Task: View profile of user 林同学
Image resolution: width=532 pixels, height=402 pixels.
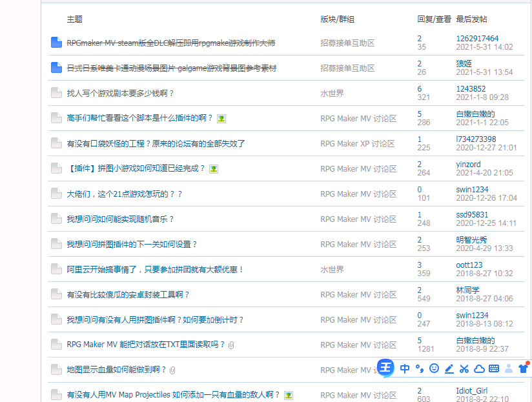Action: coord(467,290)
